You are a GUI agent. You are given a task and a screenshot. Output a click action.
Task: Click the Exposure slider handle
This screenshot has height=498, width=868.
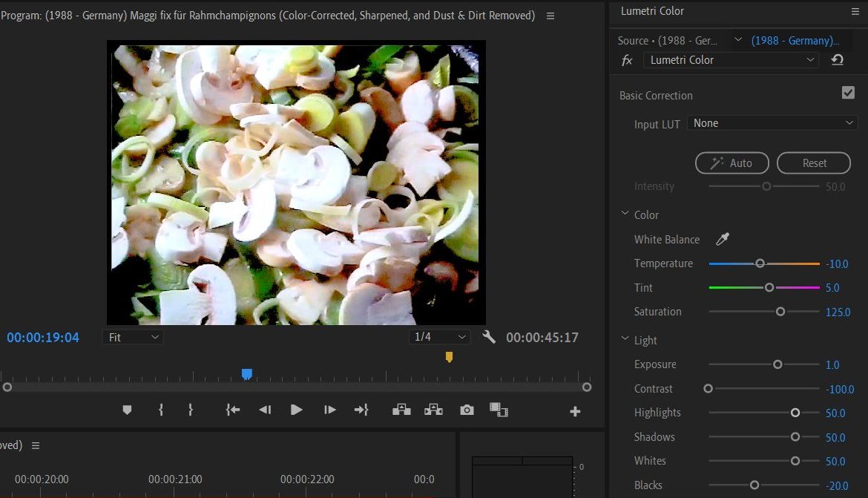click(x=777, y=364)
